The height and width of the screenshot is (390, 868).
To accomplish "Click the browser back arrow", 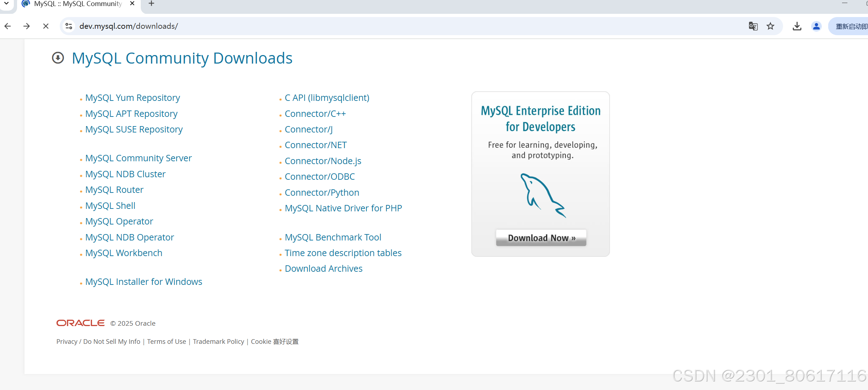I will click(8, 26).
